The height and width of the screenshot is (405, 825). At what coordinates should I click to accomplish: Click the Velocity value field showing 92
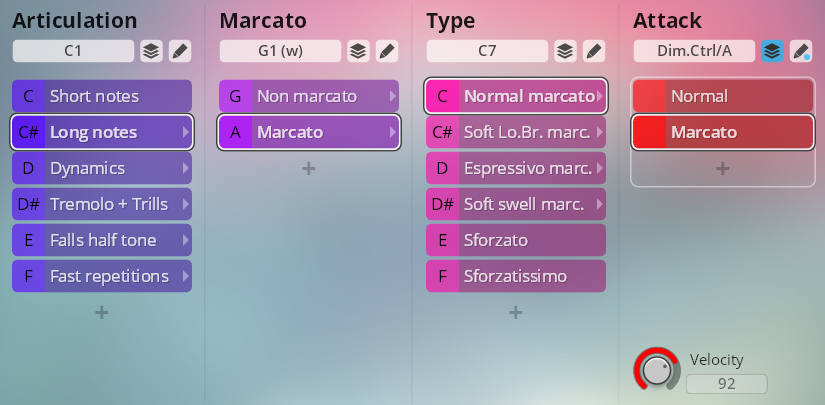point(728,384)
